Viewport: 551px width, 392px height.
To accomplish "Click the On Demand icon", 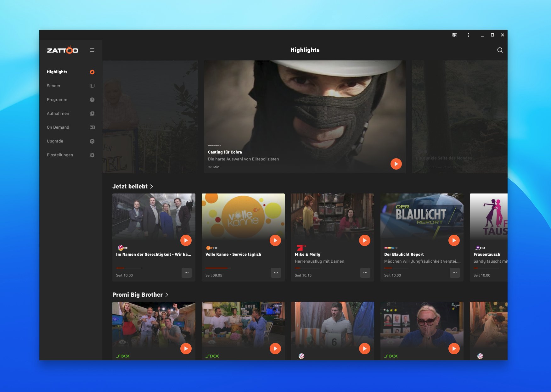I will (92, 127).
